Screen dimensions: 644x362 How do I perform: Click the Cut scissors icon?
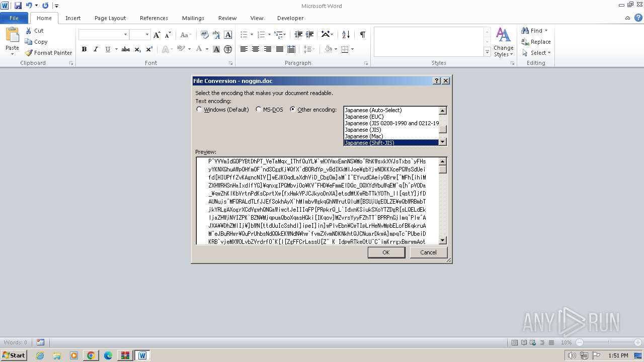(x=29, y=31)
